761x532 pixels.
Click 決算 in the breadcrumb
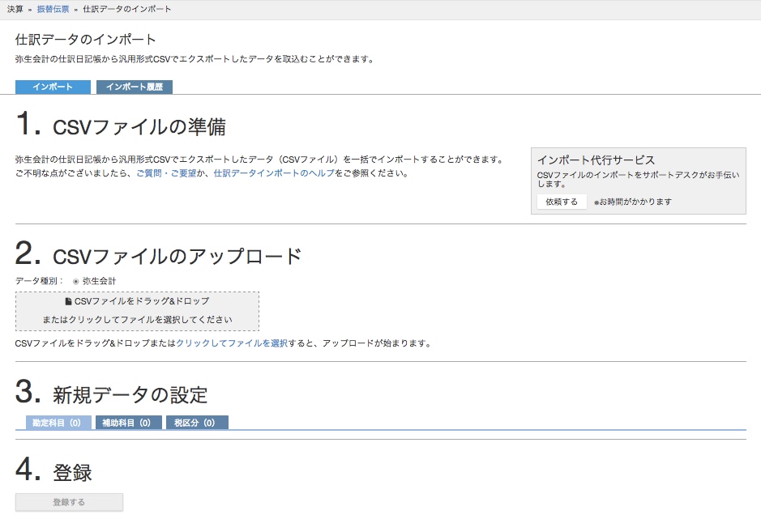15,9
